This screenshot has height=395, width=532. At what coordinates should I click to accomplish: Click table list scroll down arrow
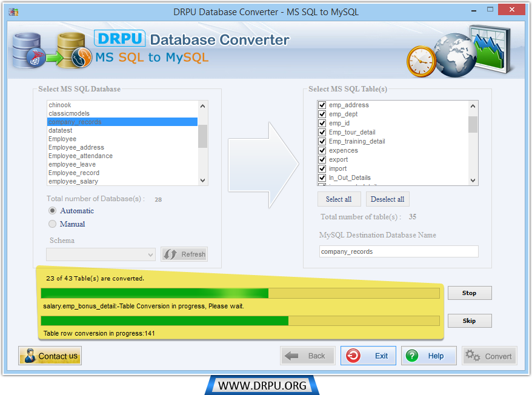[x=473, y=181]
